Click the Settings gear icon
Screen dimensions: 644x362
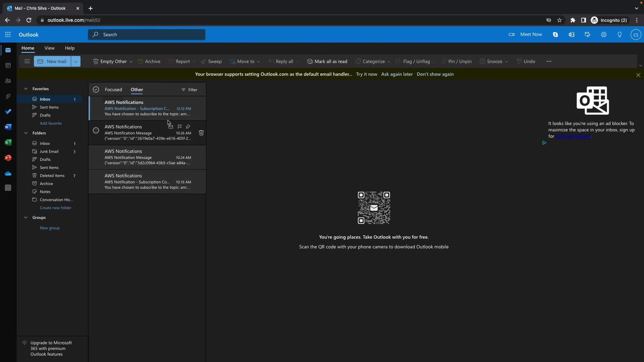pos(603,35)
